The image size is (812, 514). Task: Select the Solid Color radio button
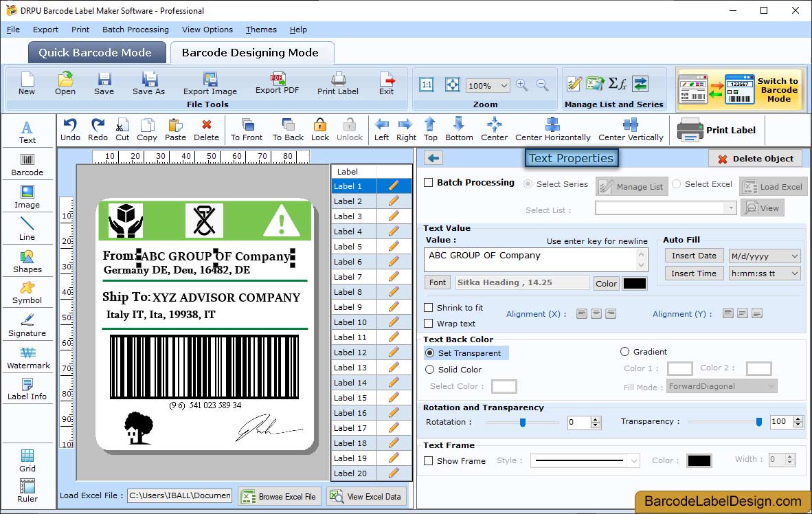point(430,370)
